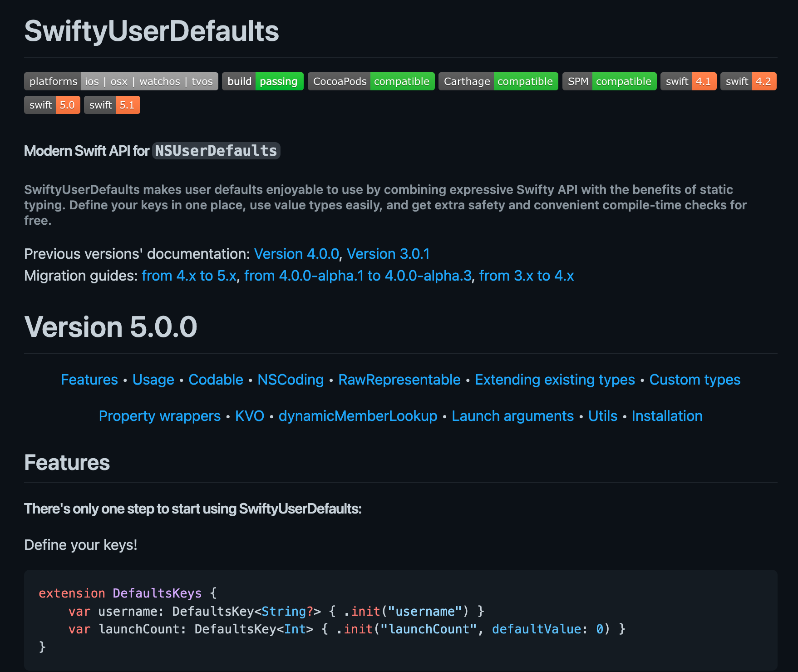Click the Version 5.0.0 heading

click(x=111, y=327)
